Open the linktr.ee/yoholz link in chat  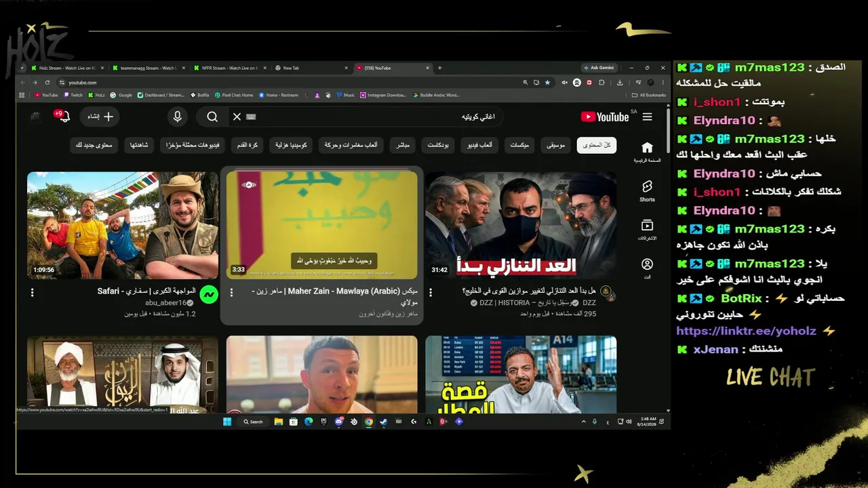[747, 331]
